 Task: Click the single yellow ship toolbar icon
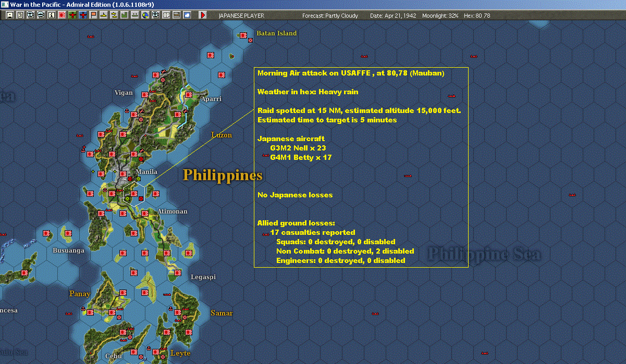point(104,15)
